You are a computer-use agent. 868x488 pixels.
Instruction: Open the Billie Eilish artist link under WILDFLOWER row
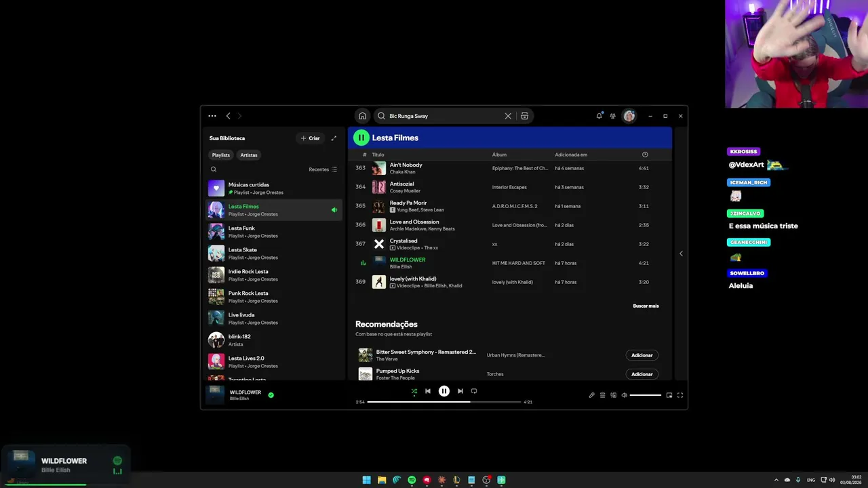pos(401,267)
